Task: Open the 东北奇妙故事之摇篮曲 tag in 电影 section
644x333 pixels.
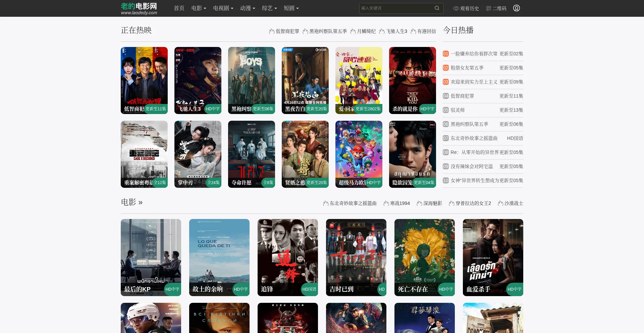Action: tap(353, 203)
